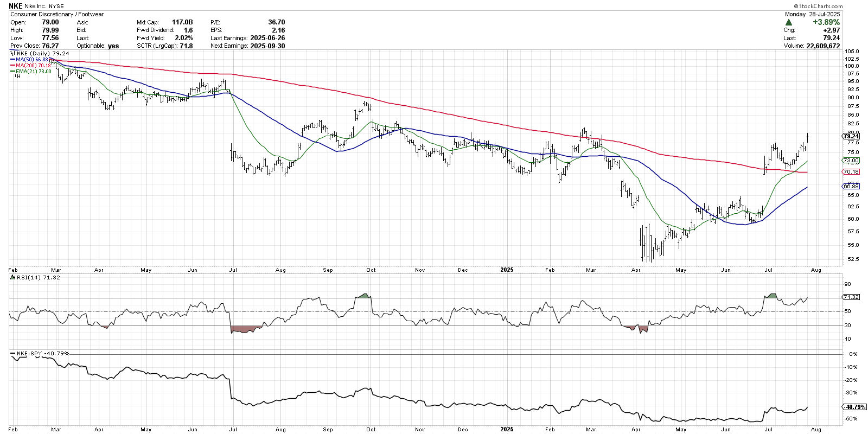Click the OHLC bar icon beside NKE (Daily)
868x434 pixels.
tap(13, 54)
